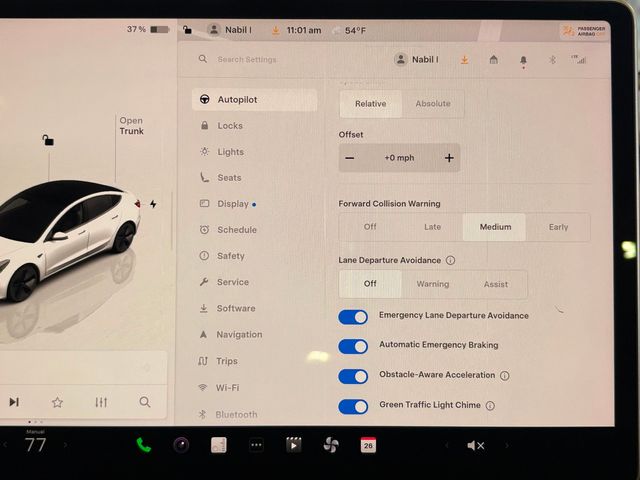The image size is (640, 480).
Task: Tap download arrow in top status bar
Action: pos(276,30)
